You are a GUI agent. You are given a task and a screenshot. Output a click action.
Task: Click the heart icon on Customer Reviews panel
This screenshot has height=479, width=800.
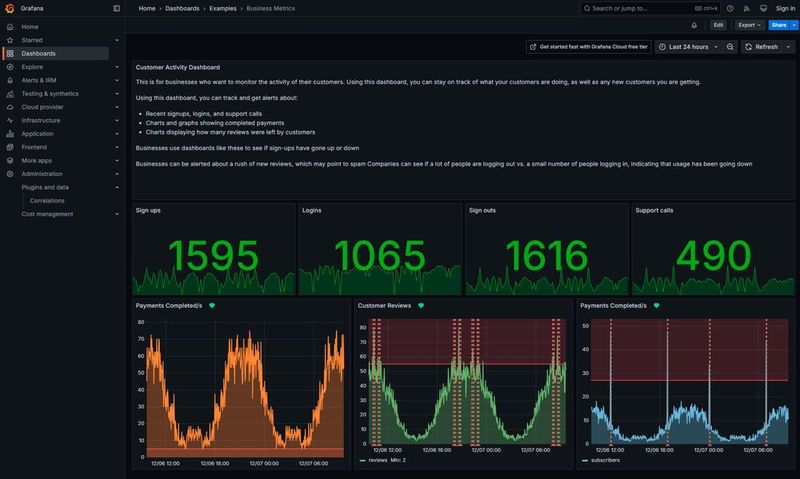[421, 306]
